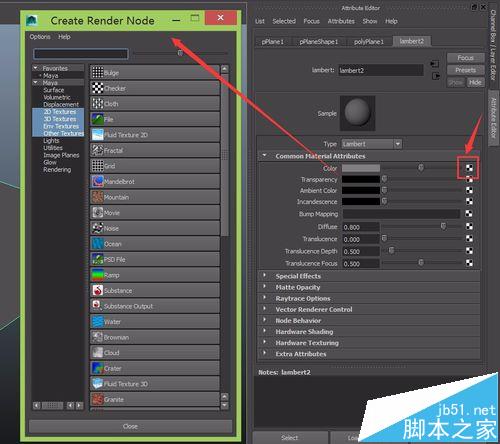500x444 pixels.
Task: Select the Substance texture node
Action: point(155,290)
